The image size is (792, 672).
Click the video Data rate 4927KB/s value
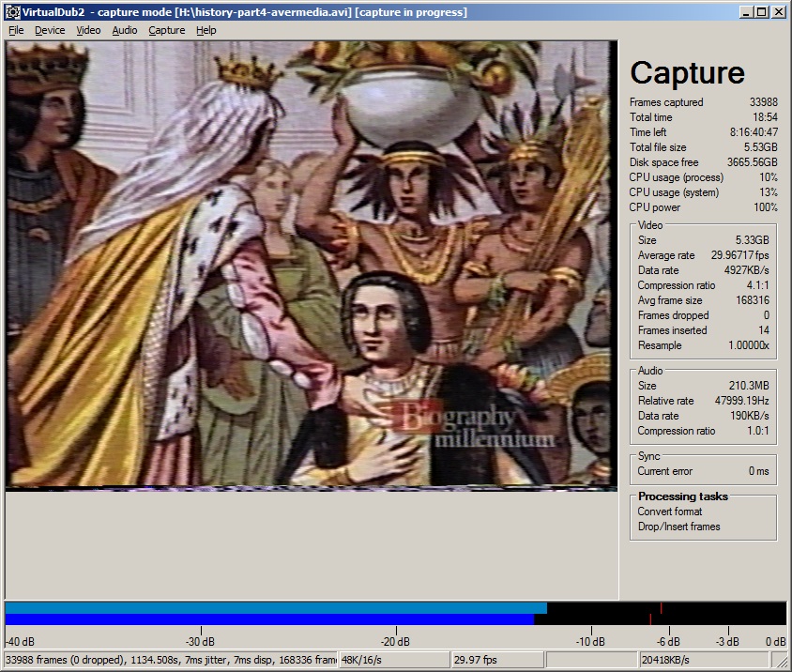coord(747,270)
